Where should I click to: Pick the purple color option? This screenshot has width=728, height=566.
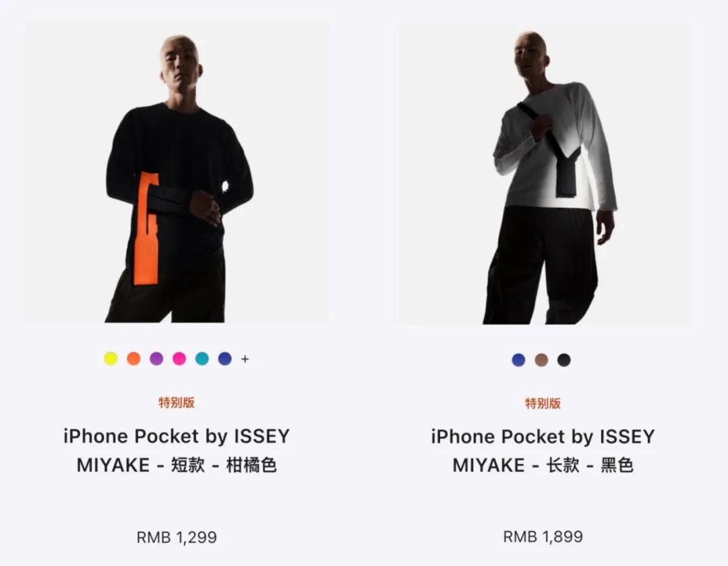pos(156,359)
